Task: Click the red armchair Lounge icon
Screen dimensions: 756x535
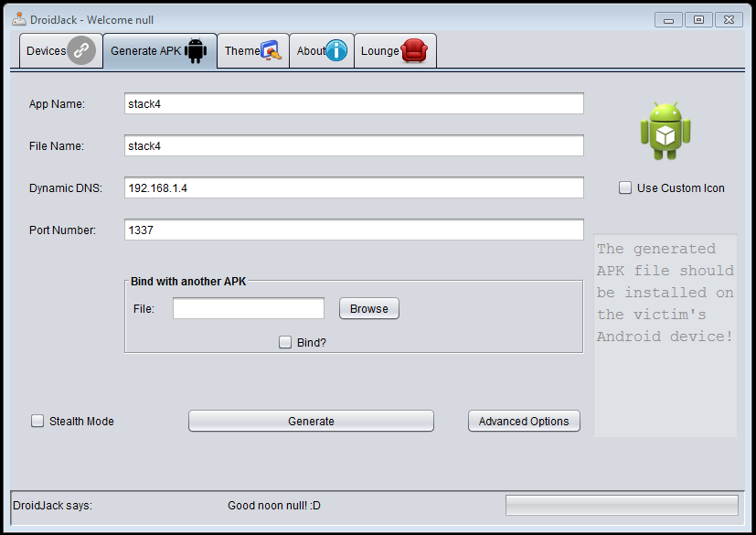Action: pos(414,50)
